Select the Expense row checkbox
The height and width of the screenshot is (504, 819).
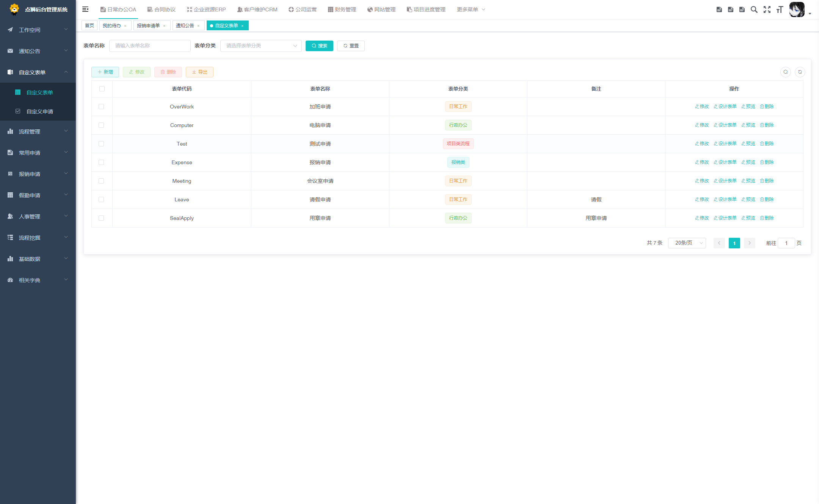(101, 162)
